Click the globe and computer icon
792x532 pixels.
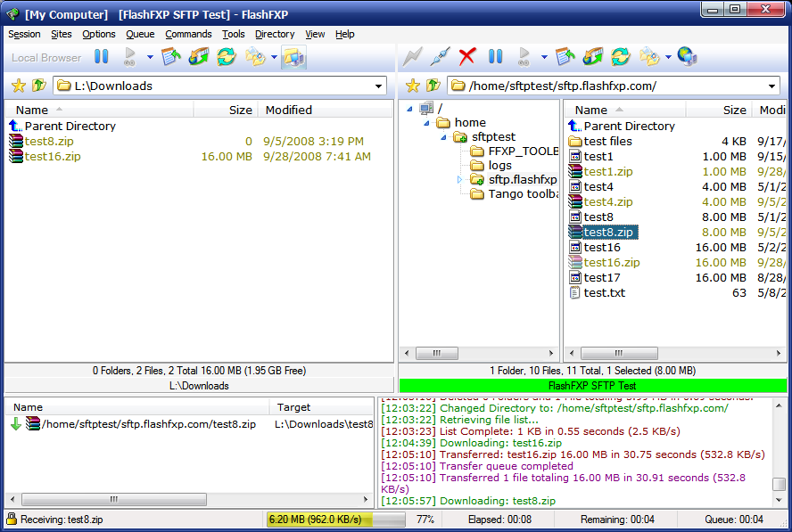(x=687, y=57)
